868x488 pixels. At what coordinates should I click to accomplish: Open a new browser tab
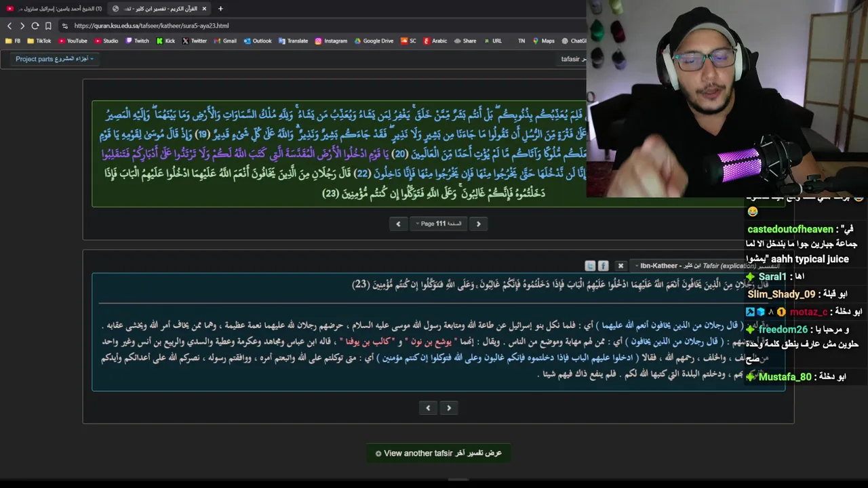pos(220,9)
